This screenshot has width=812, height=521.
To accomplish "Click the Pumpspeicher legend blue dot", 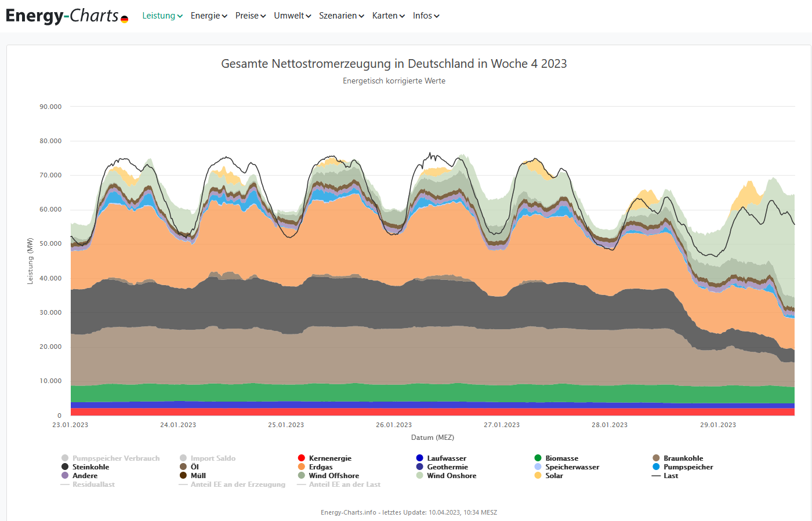I will pos(656,467).
